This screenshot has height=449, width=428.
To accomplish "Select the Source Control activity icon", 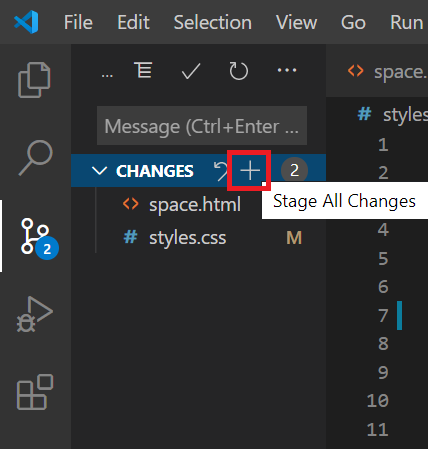I will click(39, 238).
